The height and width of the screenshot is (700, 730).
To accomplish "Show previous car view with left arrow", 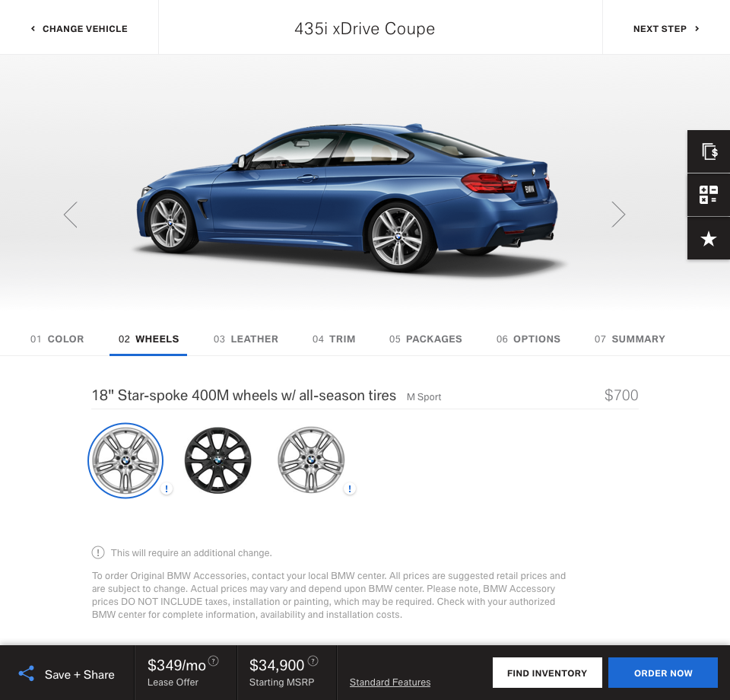I will 71,215.
